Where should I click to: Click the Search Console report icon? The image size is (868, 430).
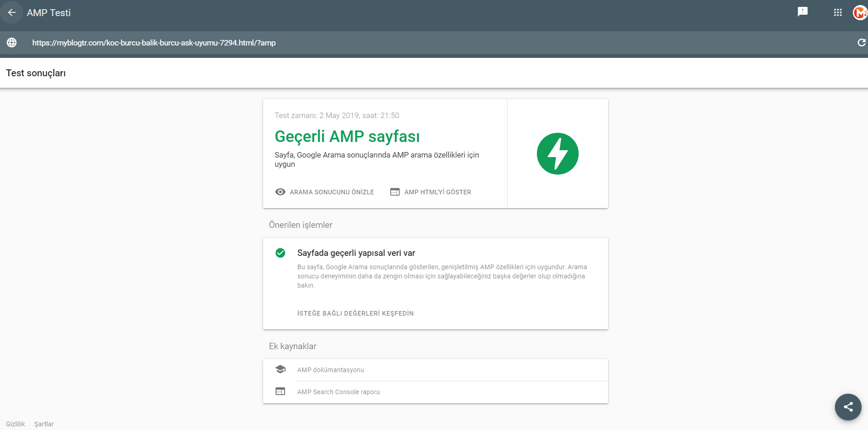[280, 391]
